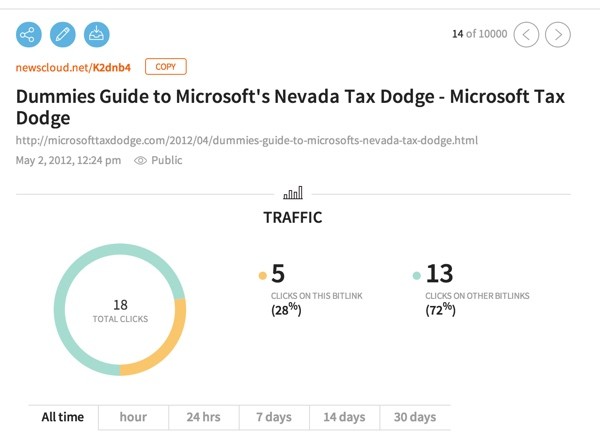Click the pencil edit icon
600x434 pixels.
pos(63,35)
